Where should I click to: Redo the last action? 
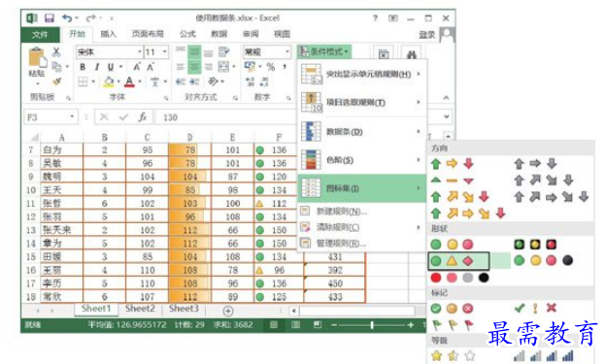click(x=91, y=18)
